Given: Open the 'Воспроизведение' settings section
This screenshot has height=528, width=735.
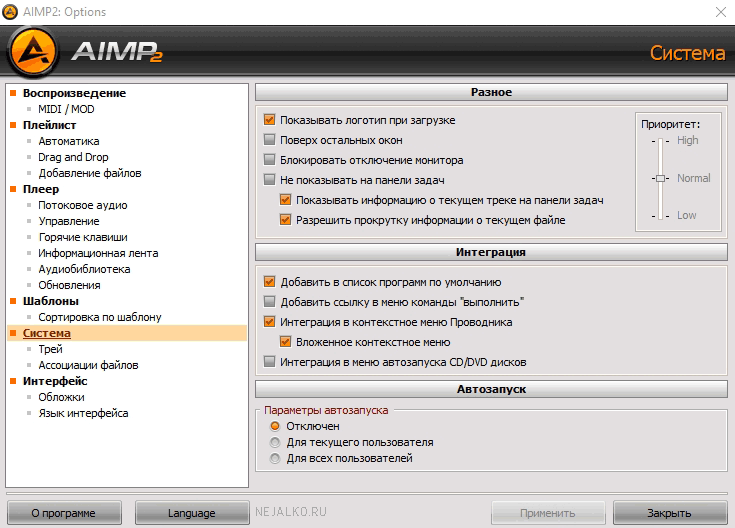Looking at the screenshot, I should click(x=74, y=93).
